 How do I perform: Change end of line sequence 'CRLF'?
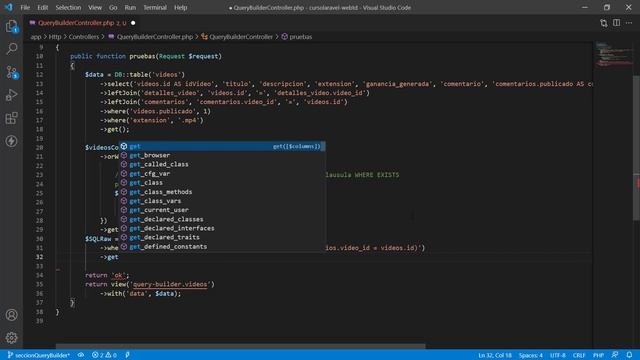click(x=579, y=355)
